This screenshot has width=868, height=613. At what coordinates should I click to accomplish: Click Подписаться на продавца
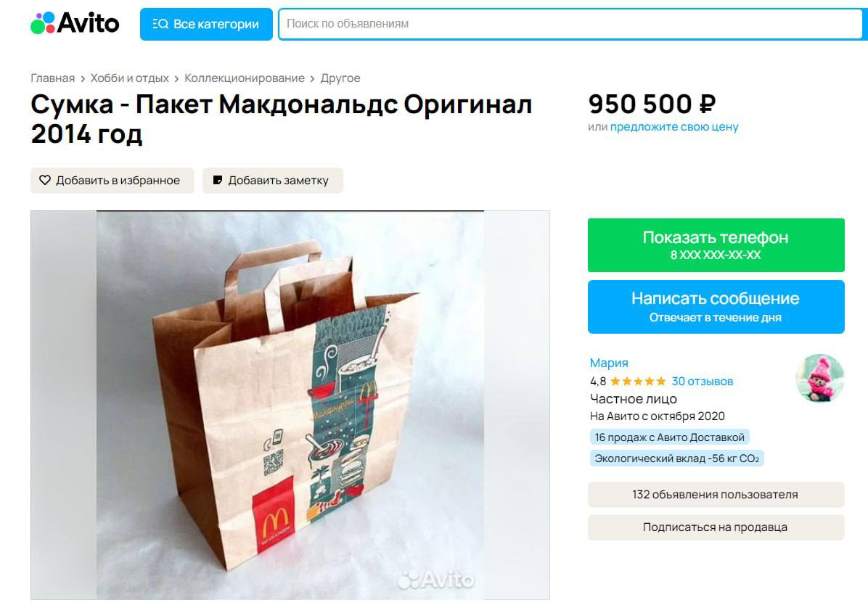point(716,527)
